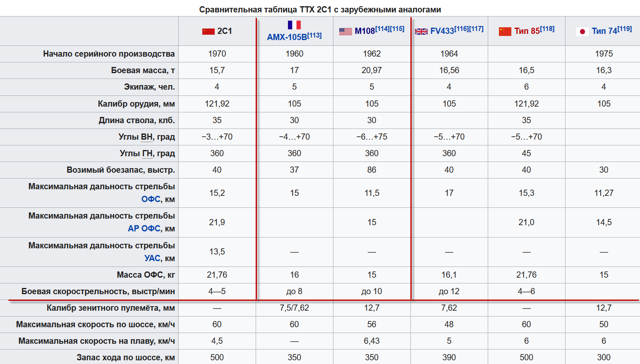Click row label 'Калибр зенитного пулемёта, мм'
The image size is (640, 364).
(x=110, y=308)
